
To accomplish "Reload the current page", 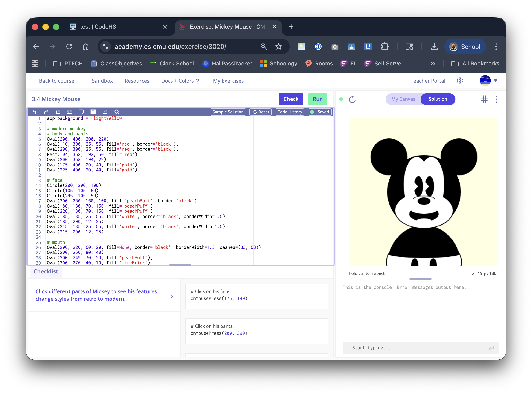I will tap(69, 47).
